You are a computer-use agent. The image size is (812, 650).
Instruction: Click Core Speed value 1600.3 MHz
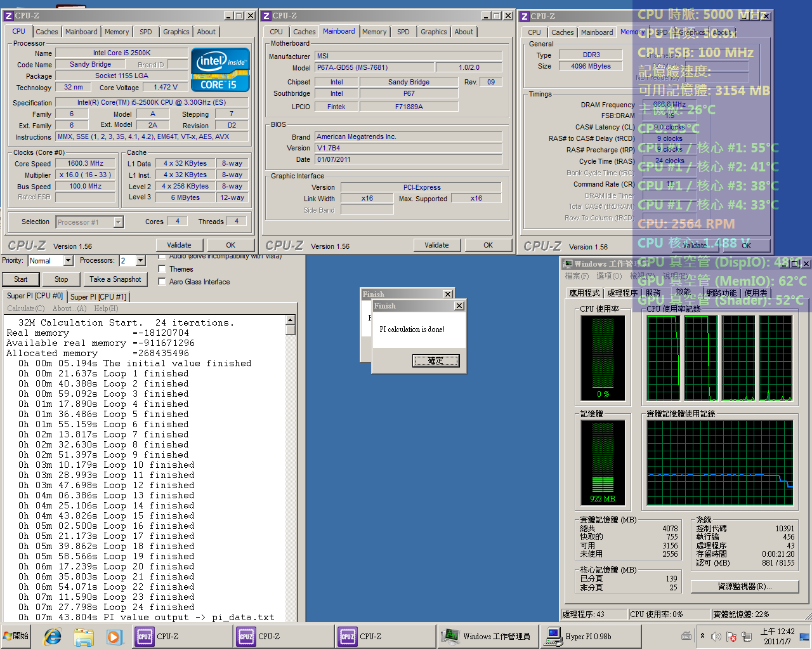[86, 163]
